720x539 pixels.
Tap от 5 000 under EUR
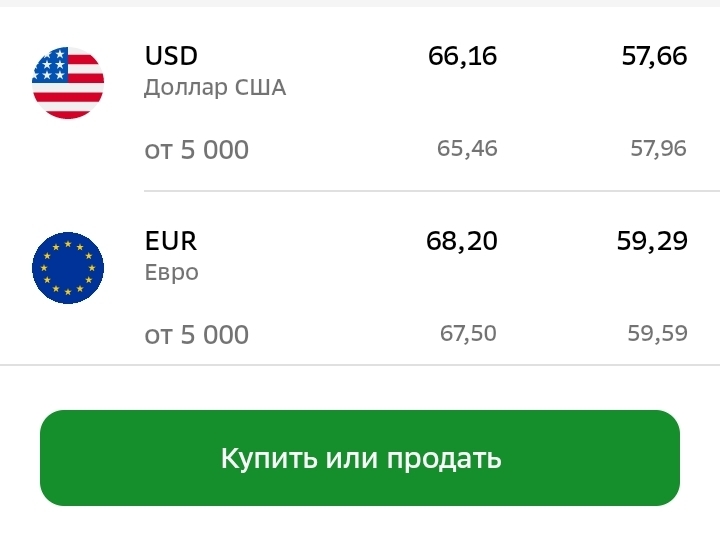point(197,335)
